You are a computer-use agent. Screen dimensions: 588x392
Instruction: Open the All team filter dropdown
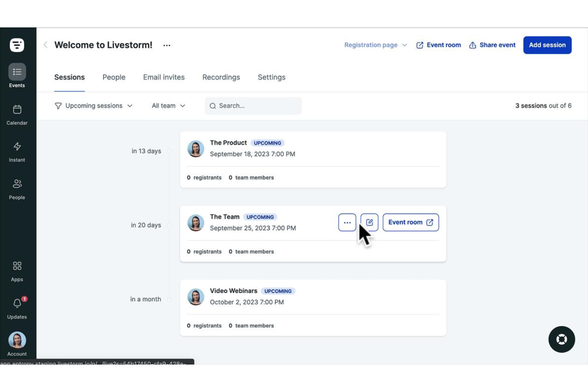(x=168, y=106)
